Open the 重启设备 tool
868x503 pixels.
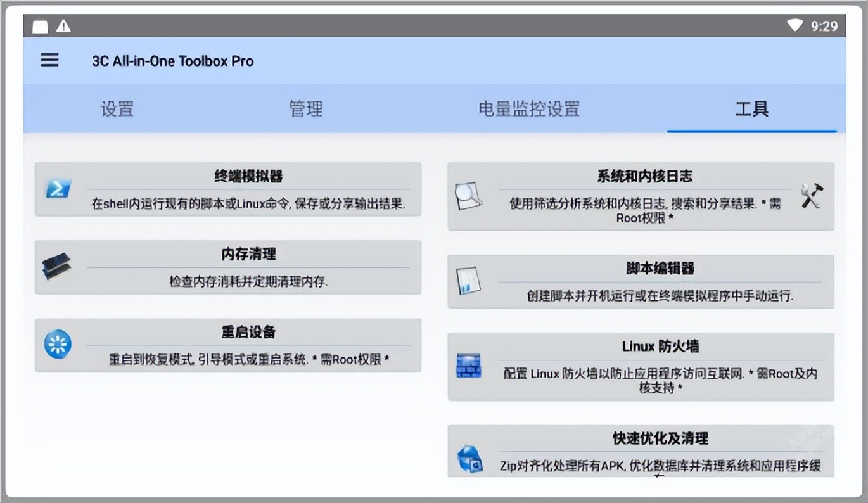tap(228, 345)
